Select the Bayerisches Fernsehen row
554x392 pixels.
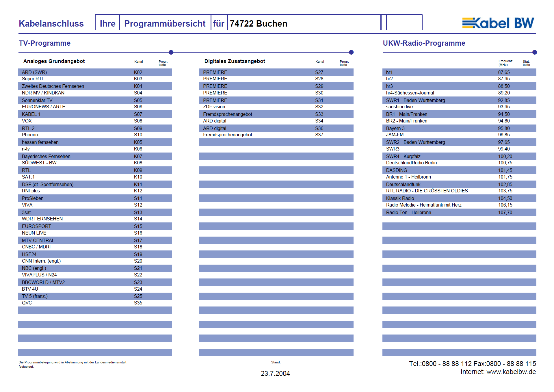tap(95, 156)
